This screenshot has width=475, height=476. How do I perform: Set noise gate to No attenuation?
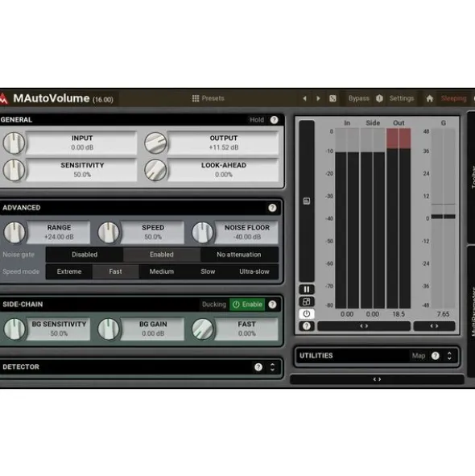[239, 255]
